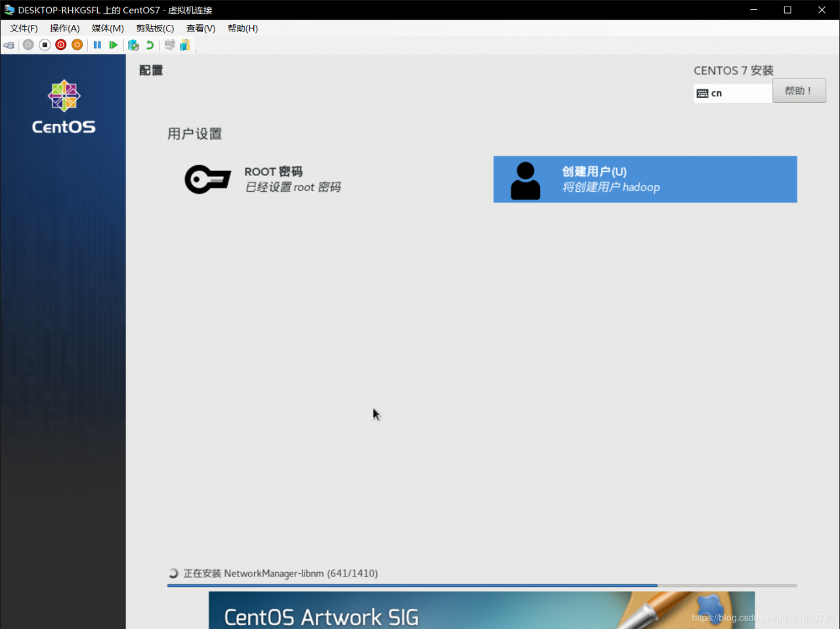Click the ROOT password key icon
Viewport: 840px width, 629px height.
207,179
